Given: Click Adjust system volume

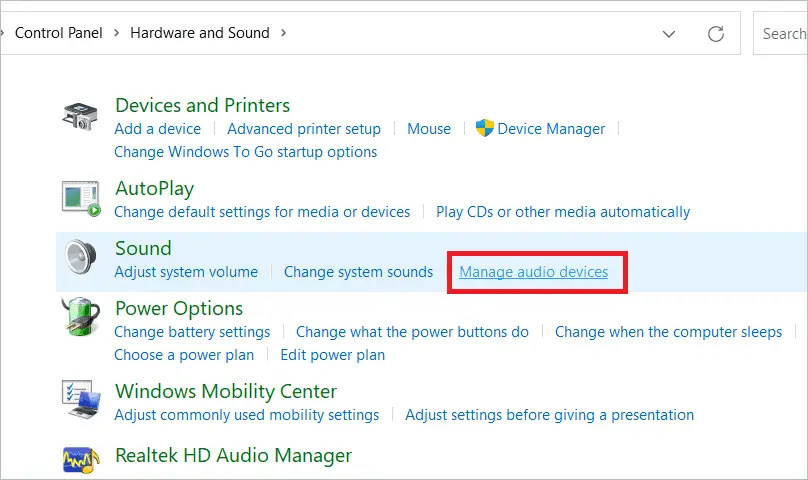Looking at the screenshot, I should pos(186,272).
